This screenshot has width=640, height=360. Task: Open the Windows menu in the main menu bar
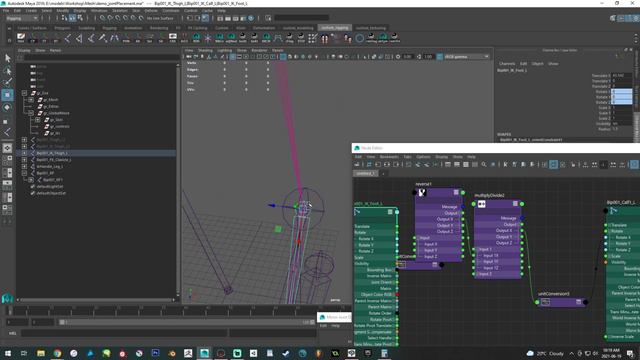tap(99, 11)
